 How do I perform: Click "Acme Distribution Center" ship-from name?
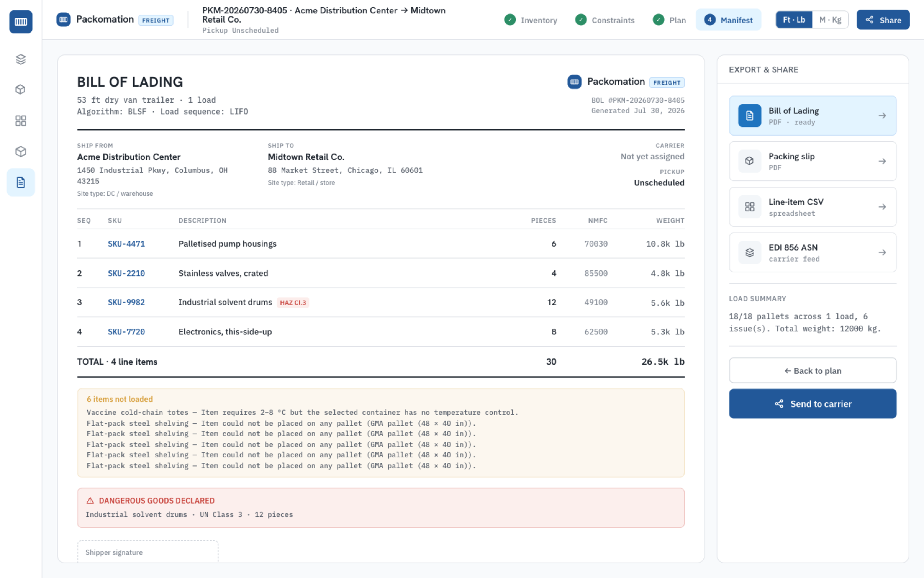click(129, 157)
